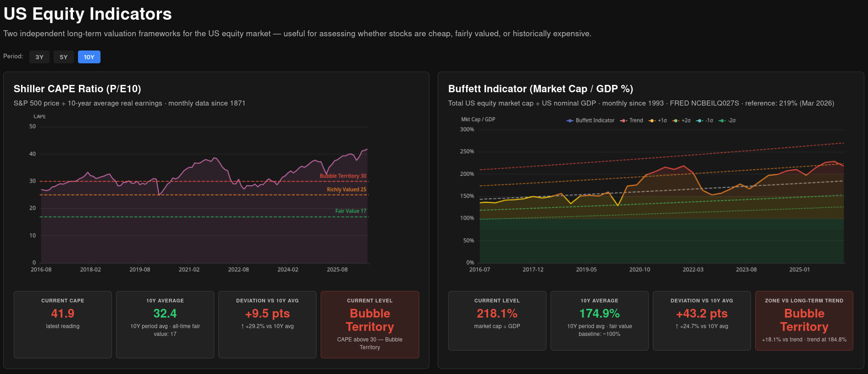Click the CAPE Bubble Territory level card
868x374 pixels.
click(x=370, y=324)
